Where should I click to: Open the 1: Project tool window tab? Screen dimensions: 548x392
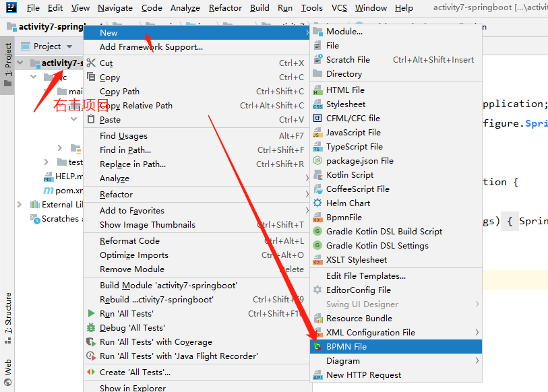point(7,65)
